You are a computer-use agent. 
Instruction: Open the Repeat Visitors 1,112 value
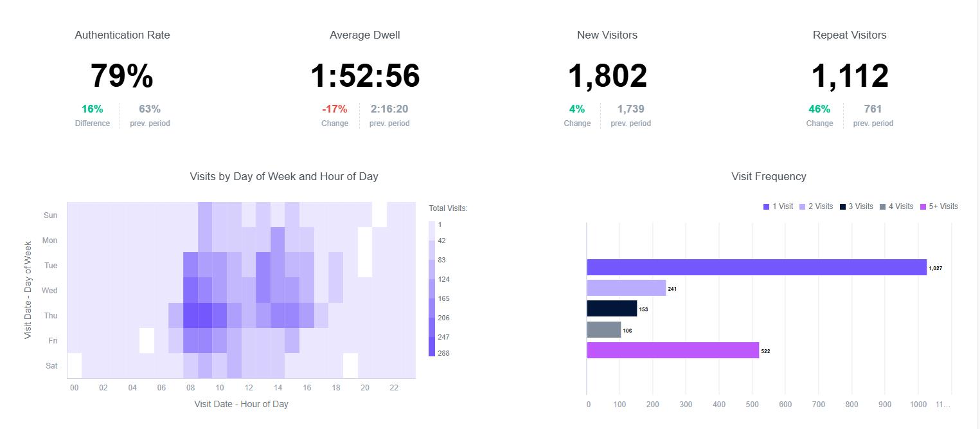point(850,76)
